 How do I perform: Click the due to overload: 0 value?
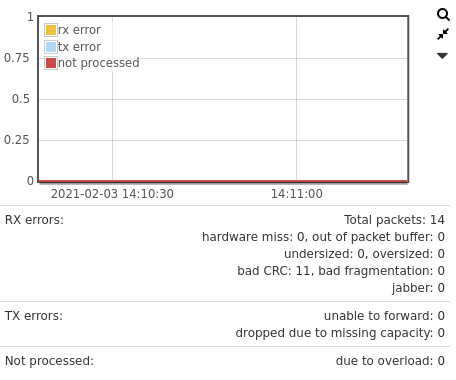point(390,361)
